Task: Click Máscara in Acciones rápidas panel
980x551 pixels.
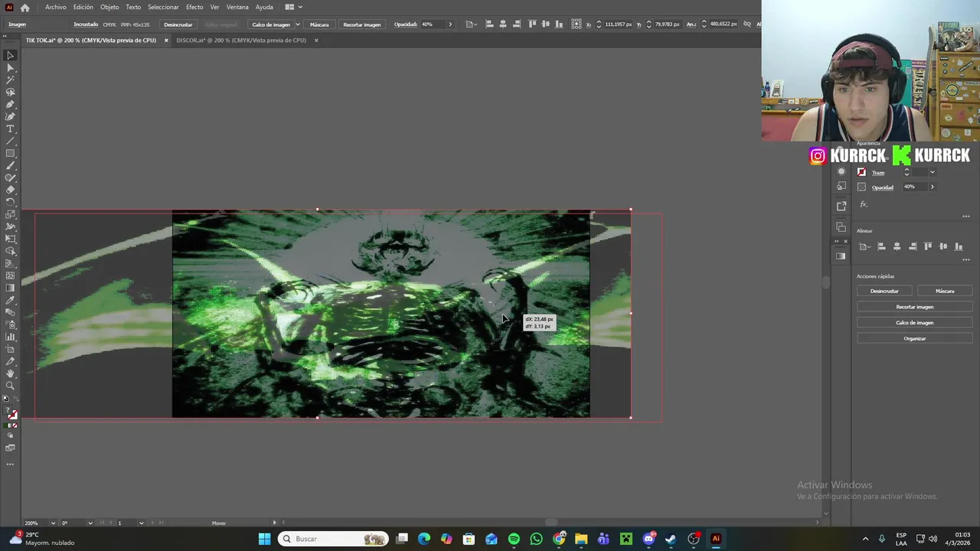Action: pyautogui.click(x=945, y=291)
